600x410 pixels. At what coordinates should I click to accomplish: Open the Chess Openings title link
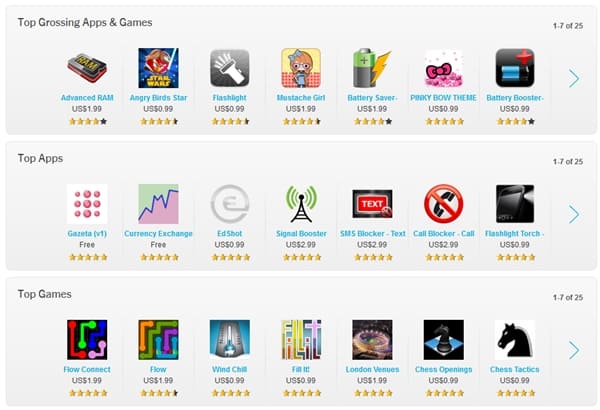click(443, 369)
